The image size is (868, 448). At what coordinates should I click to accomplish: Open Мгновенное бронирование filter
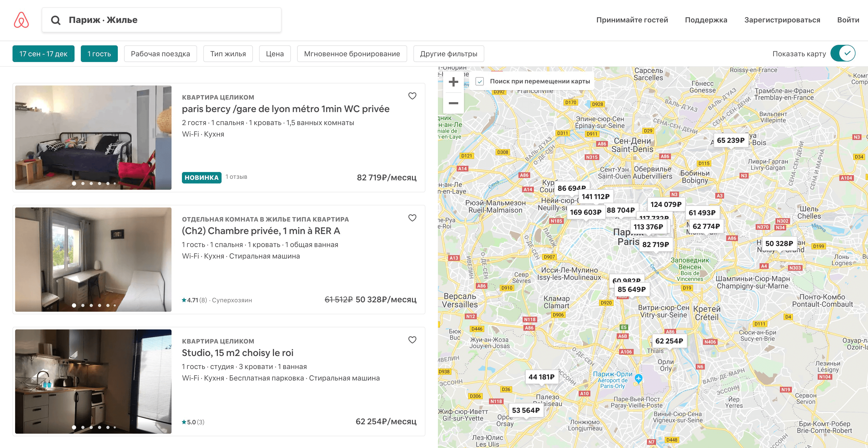352,54
